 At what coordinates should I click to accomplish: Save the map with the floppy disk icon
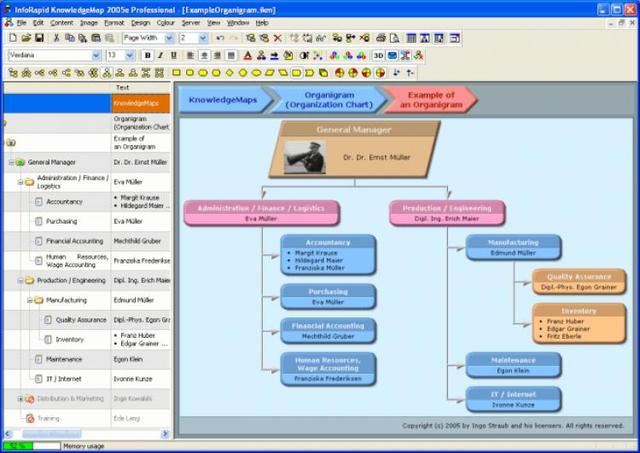tap(39, 38)
